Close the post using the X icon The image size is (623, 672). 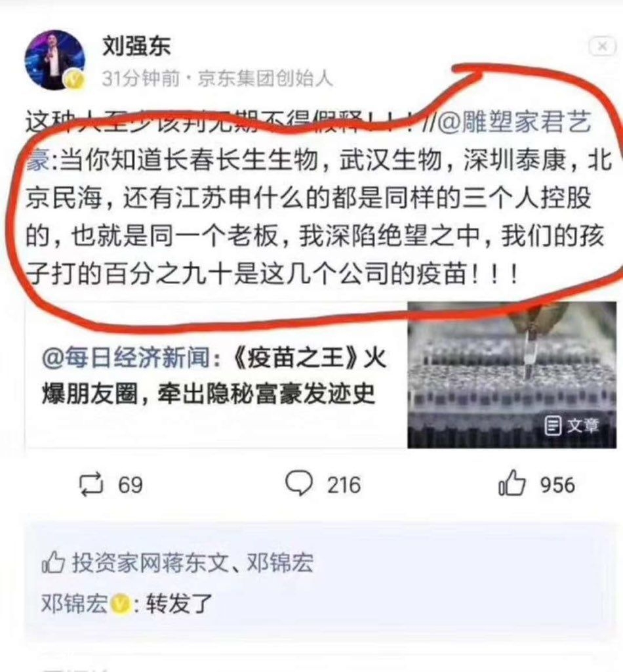point(602,46)
